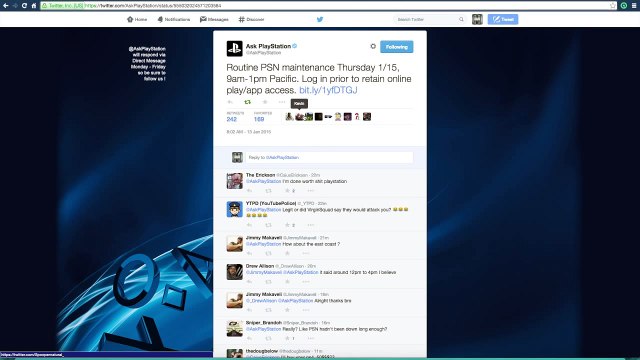Viewport: 640px width, 360px height.
Task: Reply to Drew Allison's tweet
Action: tap(249, 282)
